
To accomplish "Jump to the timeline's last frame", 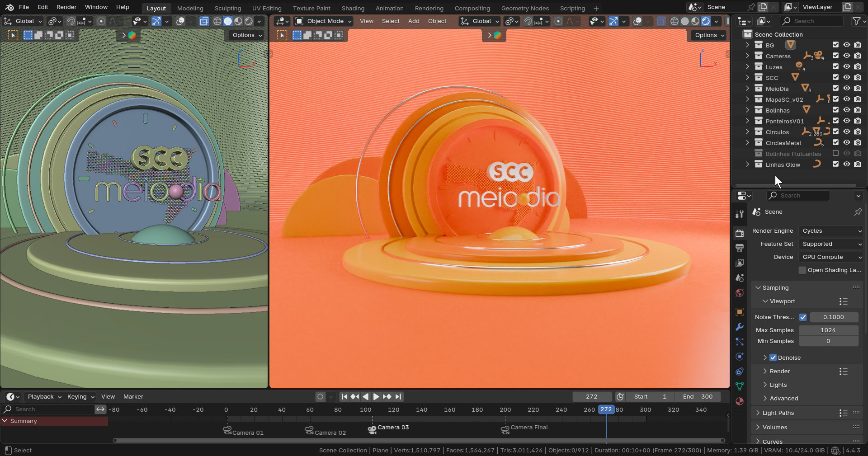I will click(398, 397).
